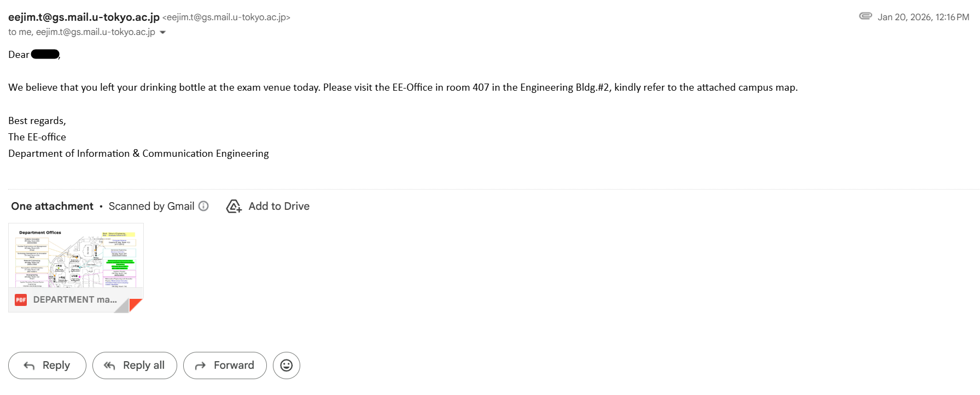This screenshot has height=395, width=980.
Task: Click the arrow icon inside Forward
Action: pyautogui.click(x=200, y=365)
